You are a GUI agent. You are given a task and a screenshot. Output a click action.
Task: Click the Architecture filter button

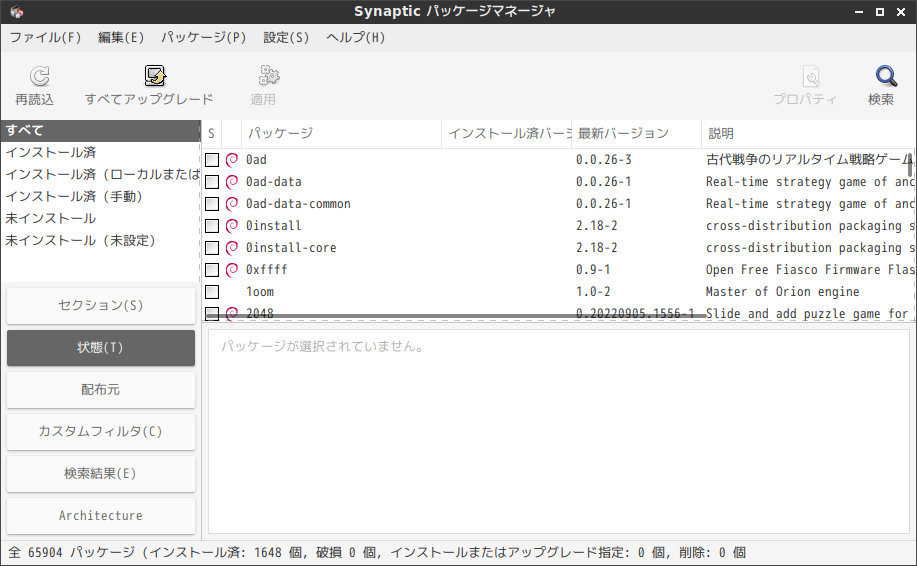pyautogui.click(x=101, y=516)
